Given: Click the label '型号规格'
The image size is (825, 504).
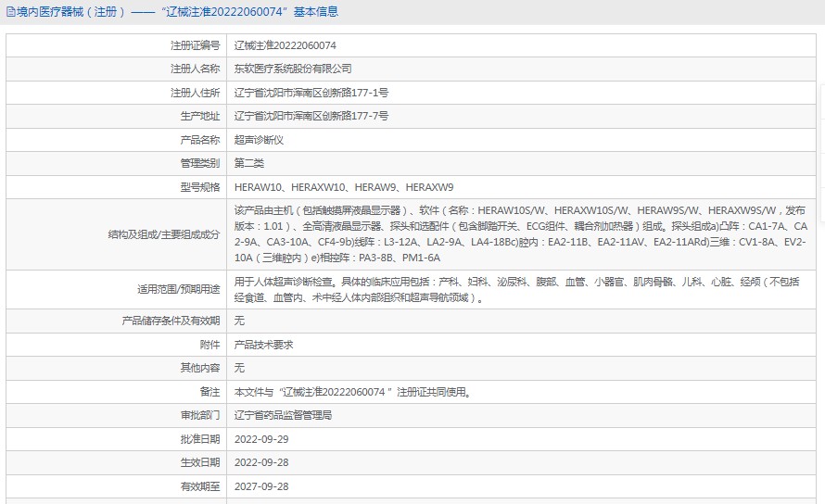Looking at the screenshot, I should pos(200,187).
